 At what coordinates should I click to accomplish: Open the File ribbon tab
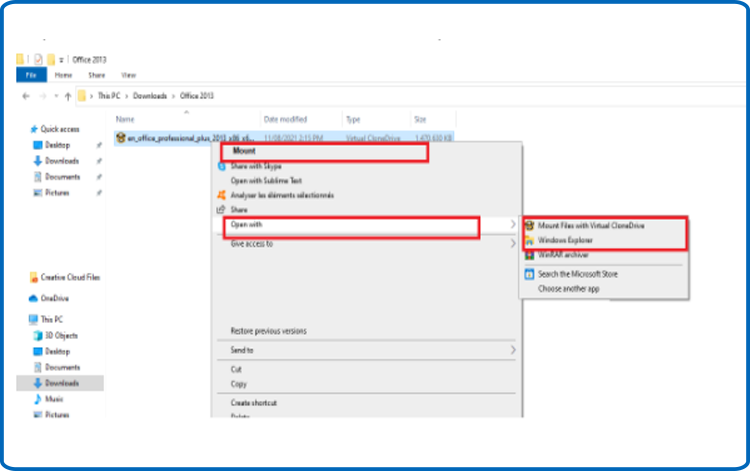(x=32, y=75)
